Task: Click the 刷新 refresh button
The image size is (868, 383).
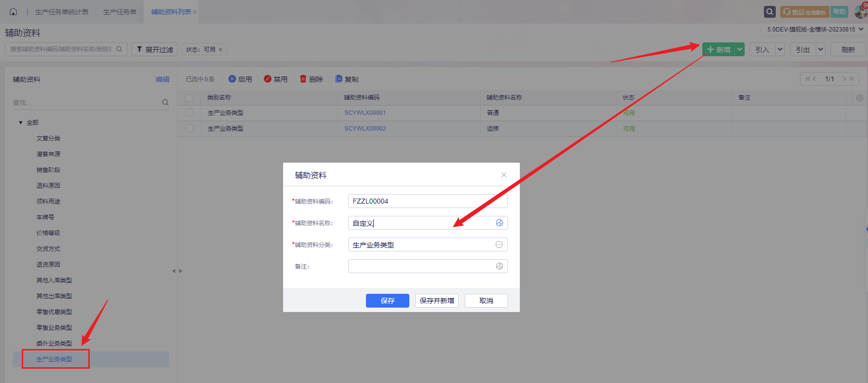Action: tap(848, 49)
